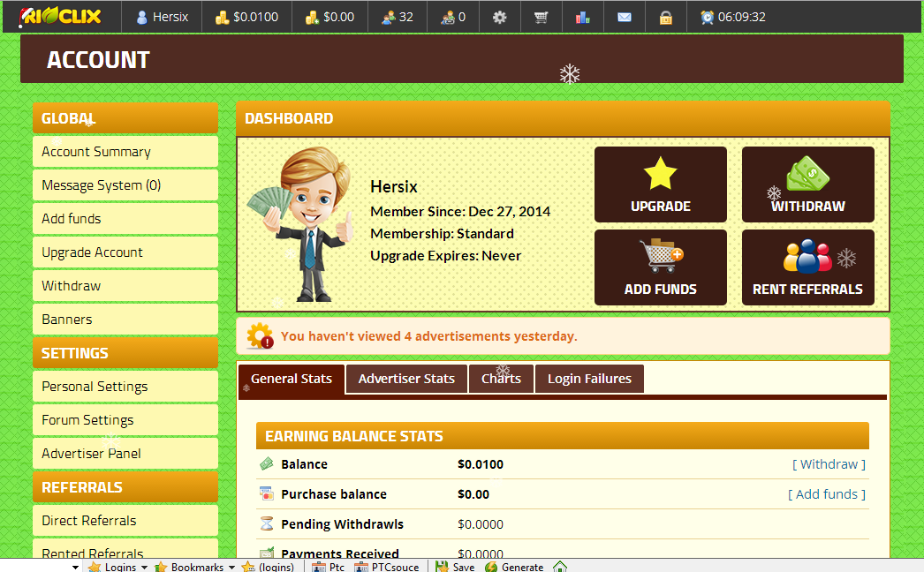The image size is (924, 572).
Task: Open the settings gear icon in top bar
Action: (x=500, y=17)
